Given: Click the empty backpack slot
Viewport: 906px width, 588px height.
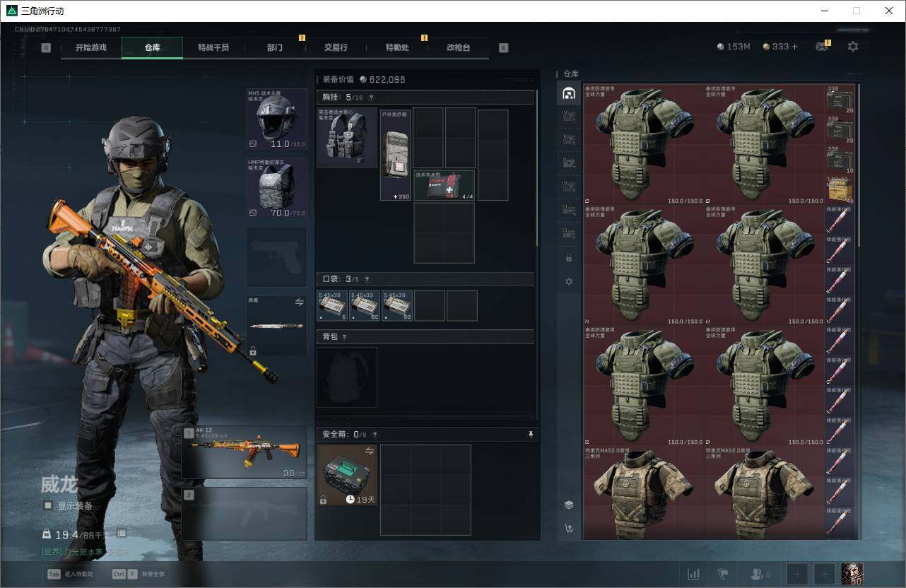Looking at the screenshot, I should 346,377.
